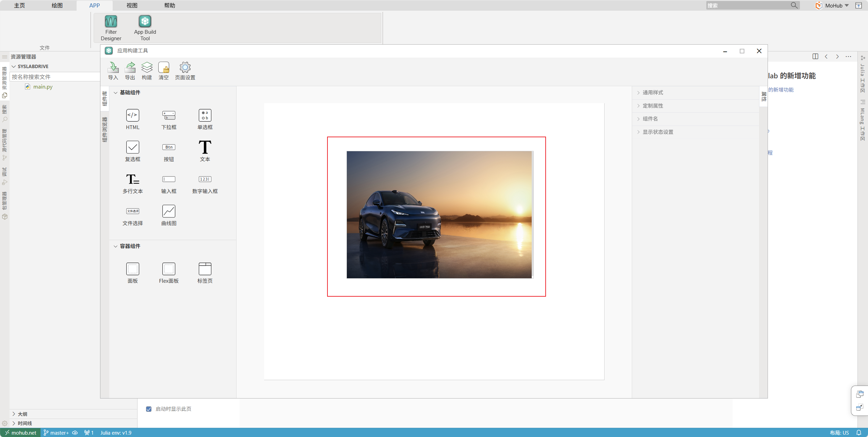Open the MoHub account dropdown
Viewport: 868px width, 437px height.
[833, 5]
